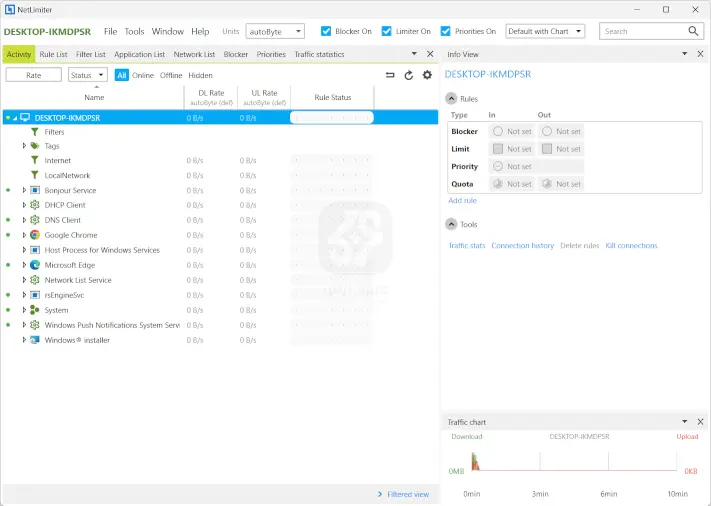Click the Tags icon in tree
The image size is (711, 506).
pyautogui.click(x=35, y=146)
